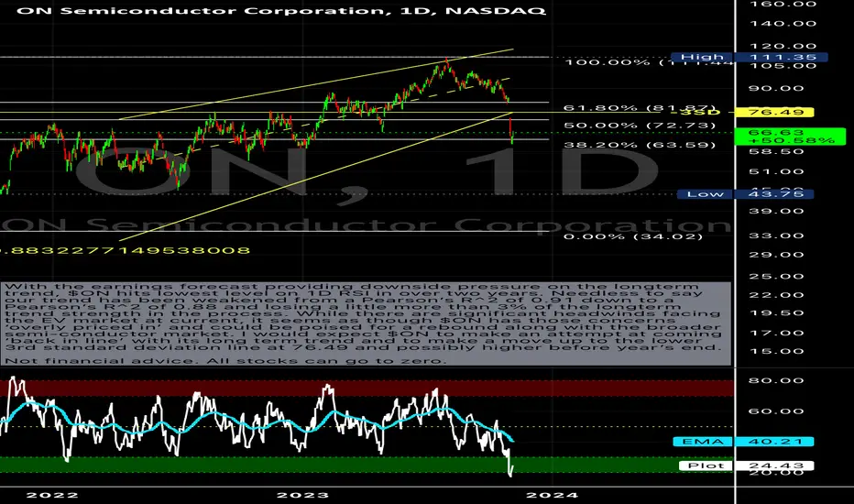The height and width of the screenshot is (504, 854).
Task: Click the 19.50 price axis label
Action: tap(777, 313)
